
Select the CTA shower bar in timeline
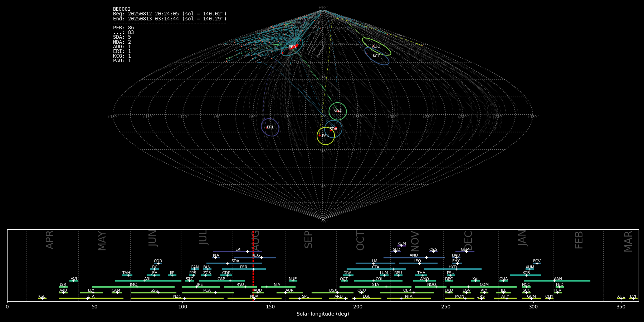(376, 269)
